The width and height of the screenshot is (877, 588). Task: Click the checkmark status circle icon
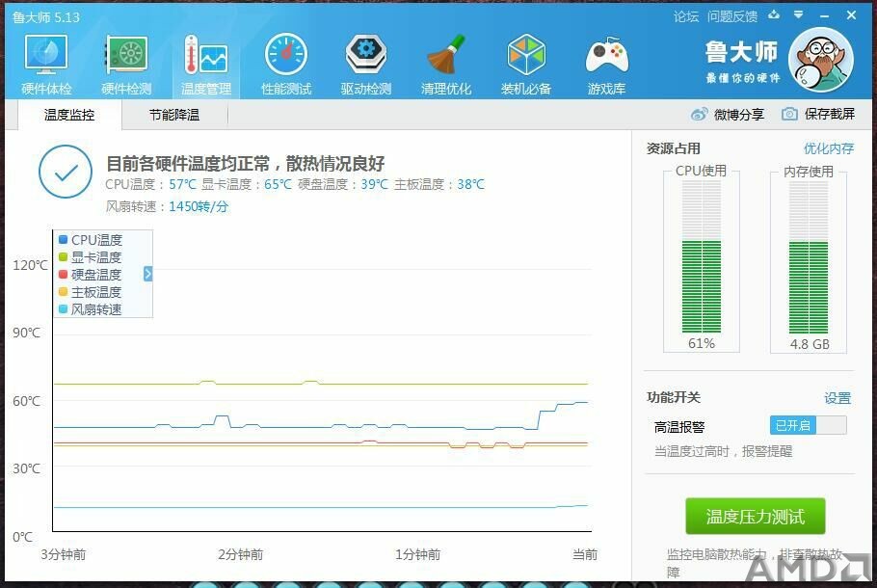click(66, 172)
